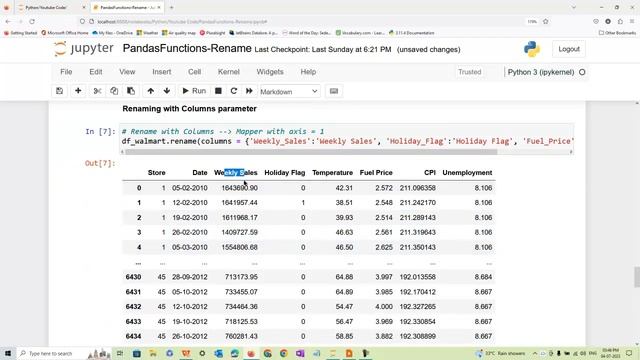Viewport: 640px width, 360px height.
Task: Click the Last Checkpoint status text
Action: point(322,49)
